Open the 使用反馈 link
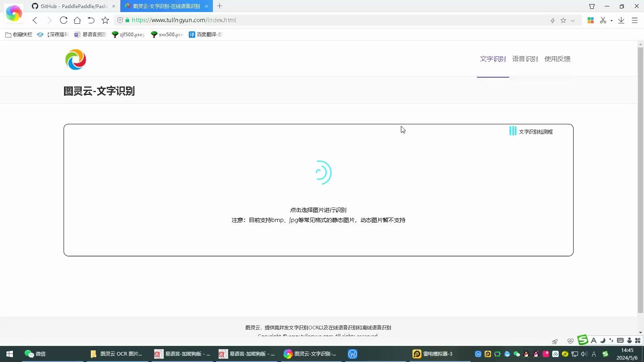This screenshot has width=644, height=362. (557, 59)
